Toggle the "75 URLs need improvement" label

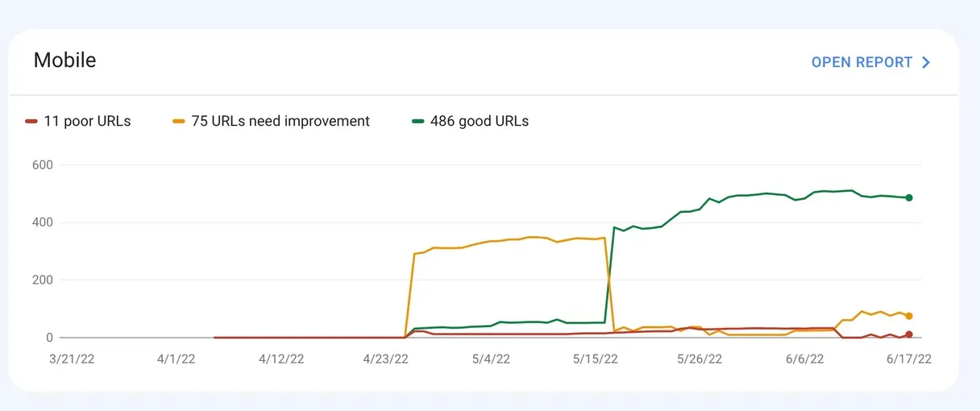[280, 122]
